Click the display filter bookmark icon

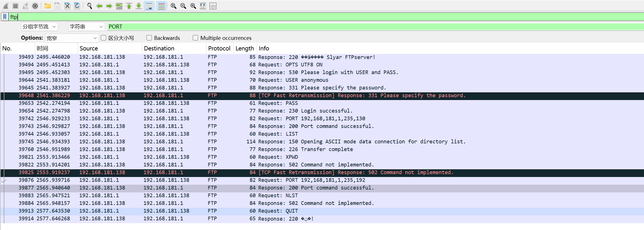click(x=5, y=17)
